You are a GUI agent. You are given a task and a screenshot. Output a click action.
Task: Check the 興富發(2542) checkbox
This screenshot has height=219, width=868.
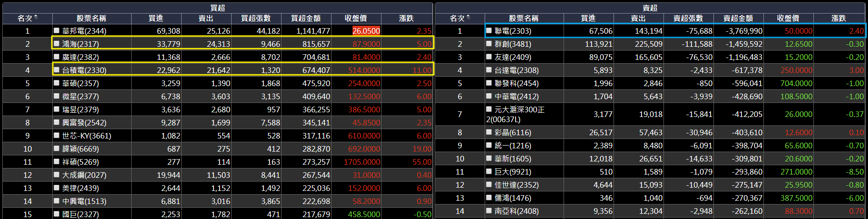pyautogui.click(x=56, y=122)
